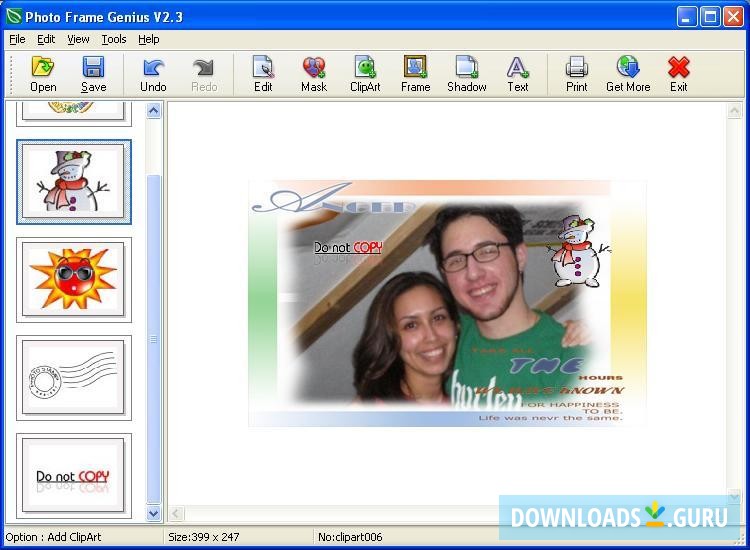Print the framed photo
The height and width of the screenshot is (550, 750).
coord(576,74)
